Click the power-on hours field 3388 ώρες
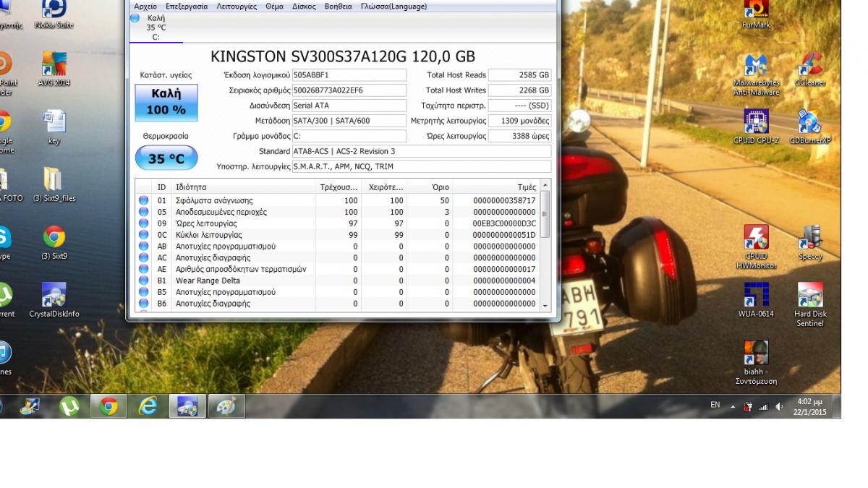Image resolution: width=868 pixels, height=488 pixels. click(x=519, y=136)
